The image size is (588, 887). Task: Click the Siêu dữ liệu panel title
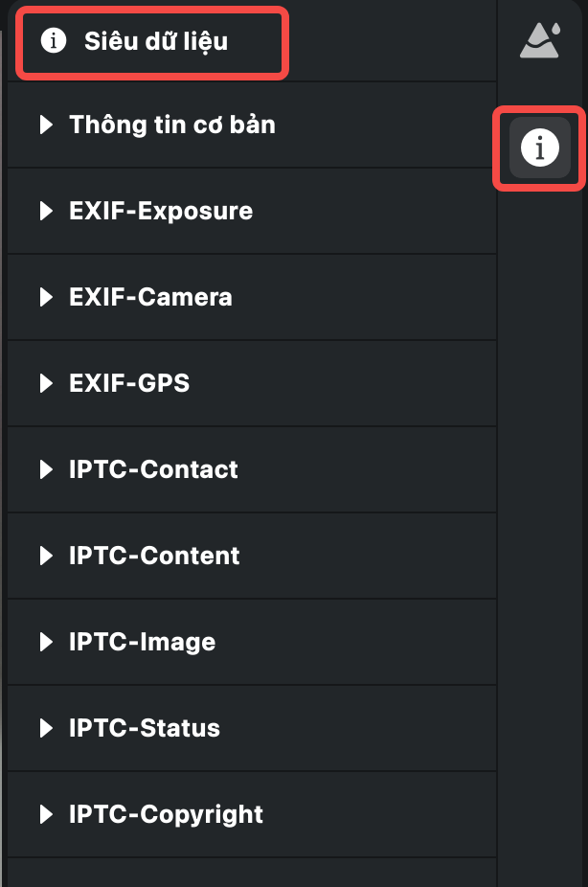[x=156, y=41]
